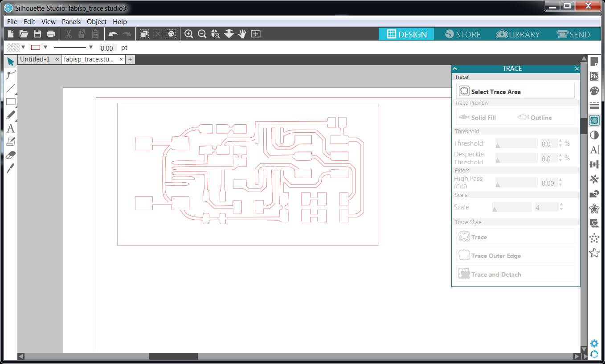Screen dimensions: 605x364
Task: Zoom out with the magnifier minus icon
Action: pyautogui.click(x=202, y=34)
